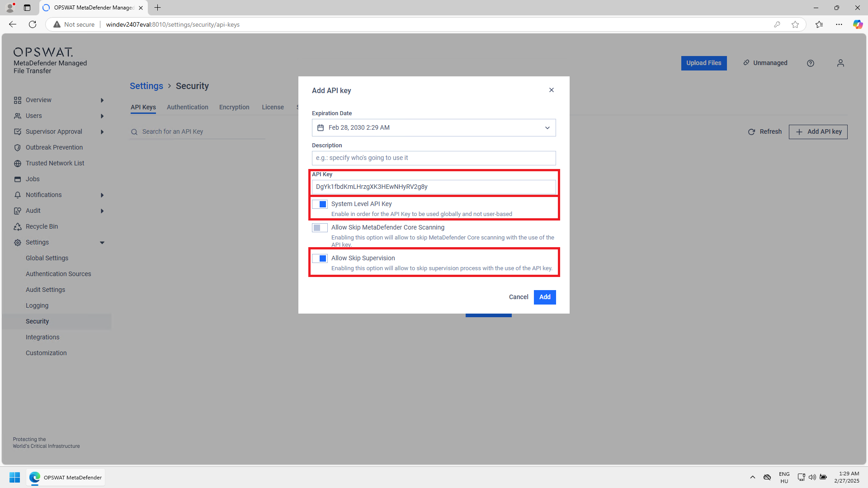
Task: Click the Users sidebar icon
Action: 18,116
